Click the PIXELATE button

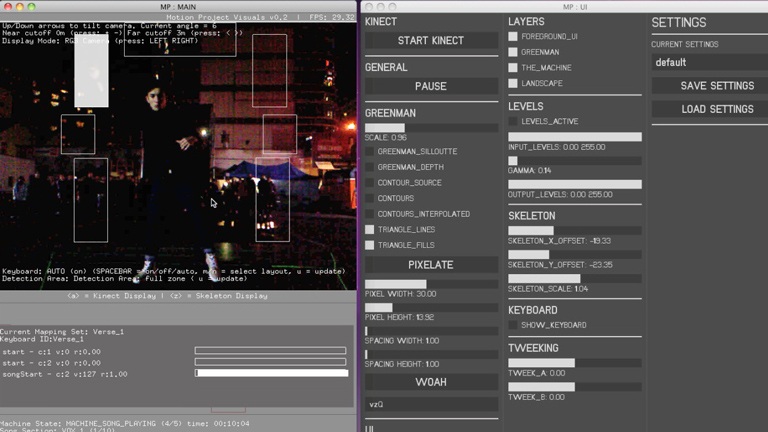tap(431, 265)
